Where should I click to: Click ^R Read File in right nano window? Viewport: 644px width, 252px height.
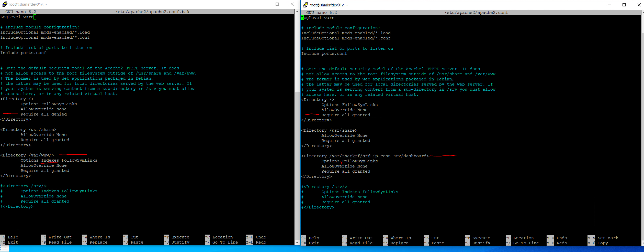(357, 243)
